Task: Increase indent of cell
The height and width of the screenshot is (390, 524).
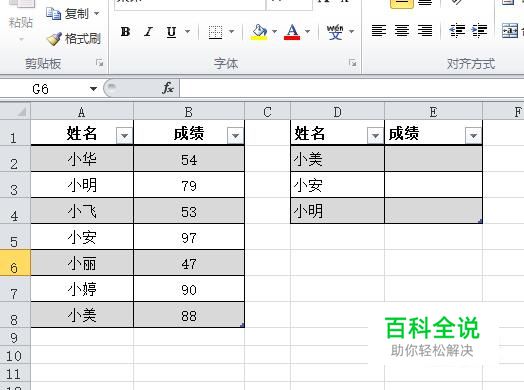Action: click(479, 31)
